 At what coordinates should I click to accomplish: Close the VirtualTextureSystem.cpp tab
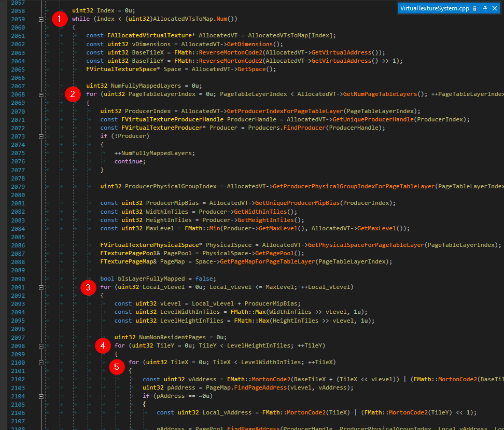[495, 8]
